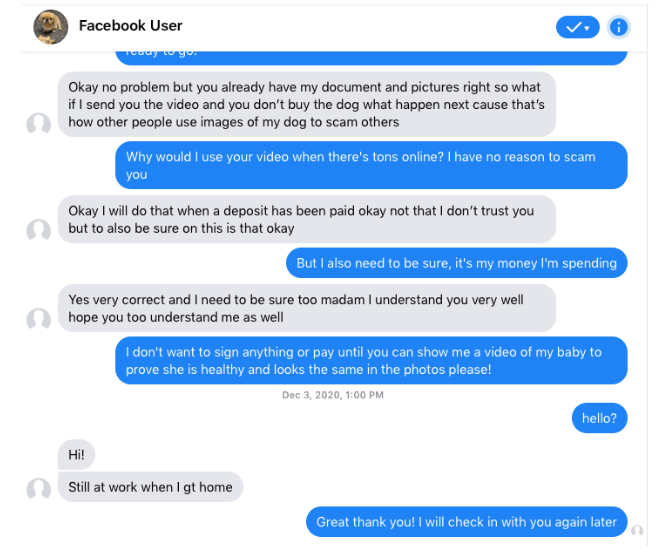This screenshot has width=670, height=550.
Task: Click sender avatar beside scam others message
Action: pyautogui.click(x=39, y=124)
